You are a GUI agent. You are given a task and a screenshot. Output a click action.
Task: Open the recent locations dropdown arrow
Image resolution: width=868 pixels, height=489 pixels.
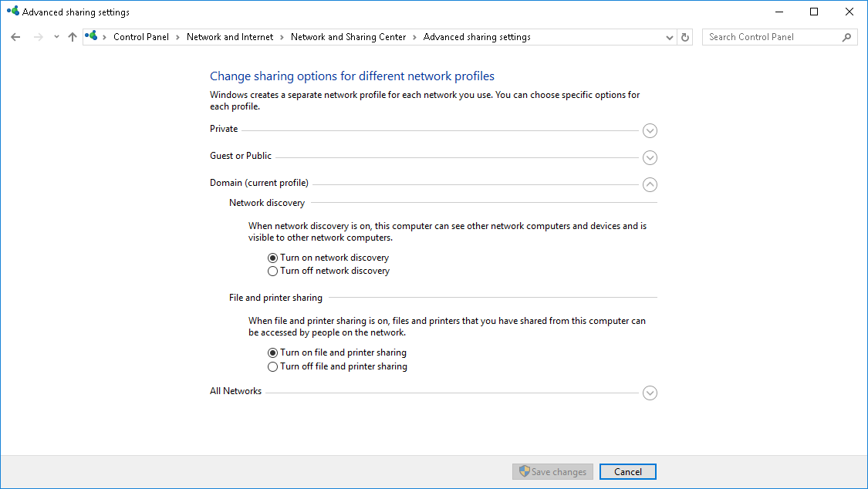coord(56,37)
